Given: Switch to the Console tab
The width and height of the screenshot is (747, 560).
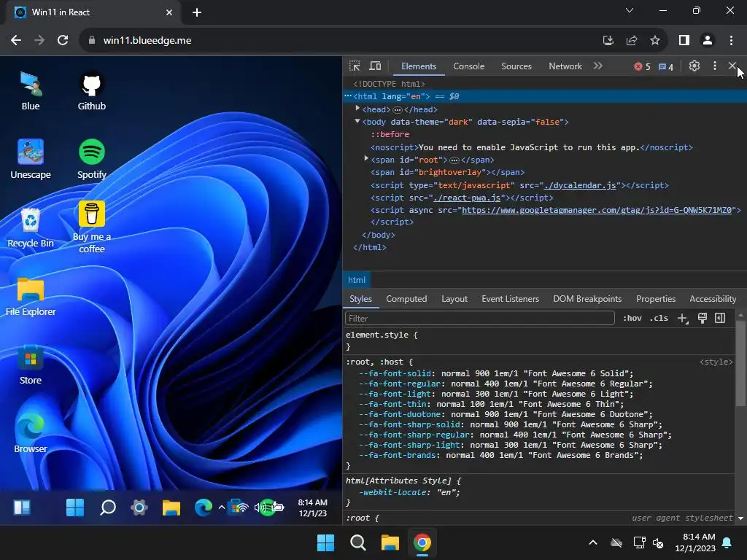Looking at the screenshot, I should coord(469,66).
